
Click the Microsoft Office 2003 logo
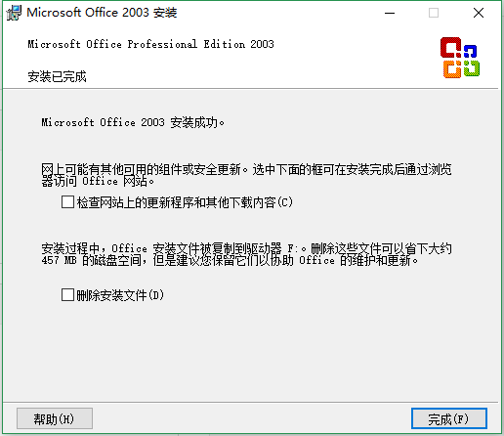pos(460,58)
